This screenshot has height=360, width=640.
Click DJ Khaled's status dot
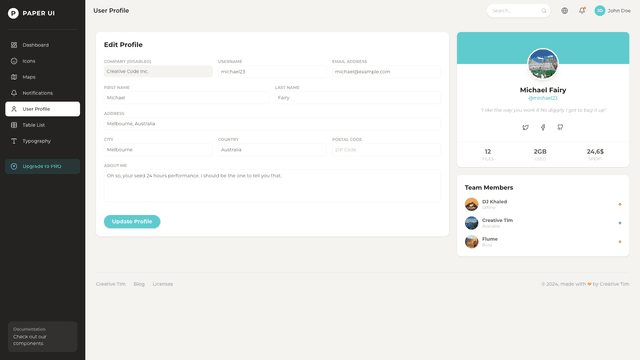620,204
